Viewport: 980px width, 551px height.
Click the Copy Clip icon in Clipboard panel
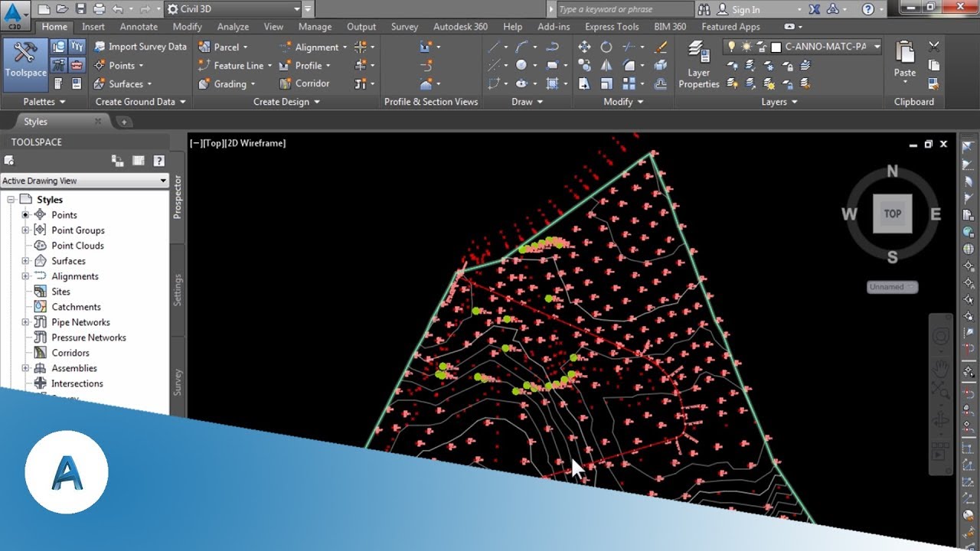(x=933, y=65)
